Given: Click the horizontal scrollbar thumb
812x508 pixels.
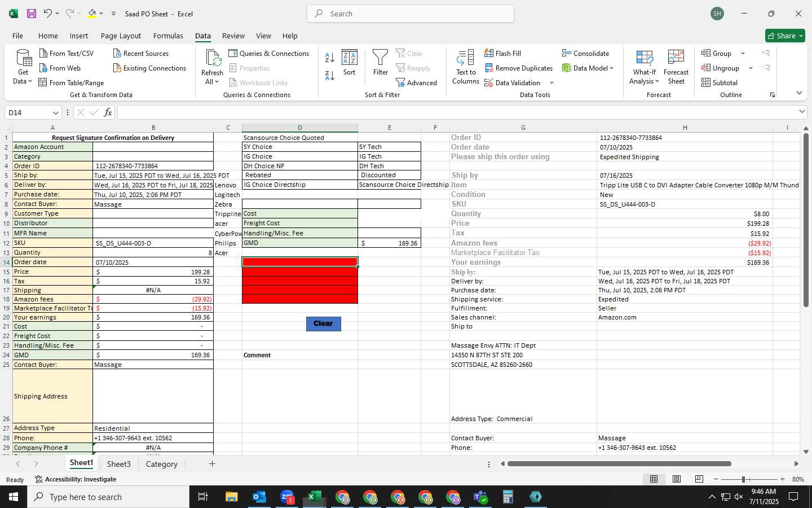Looking at the screenshot, I should click(619, 464).
